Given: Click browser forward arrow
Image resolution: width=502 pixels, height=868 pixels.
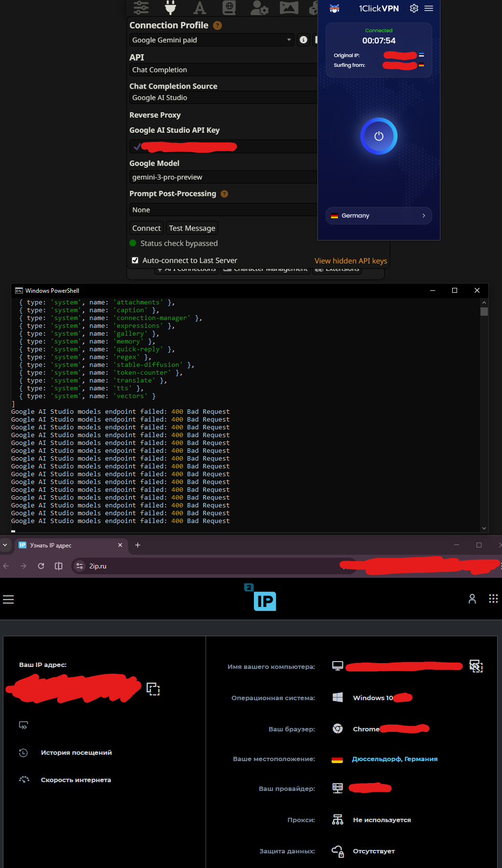Looking at the screenshot, I should tap(23, 566).
